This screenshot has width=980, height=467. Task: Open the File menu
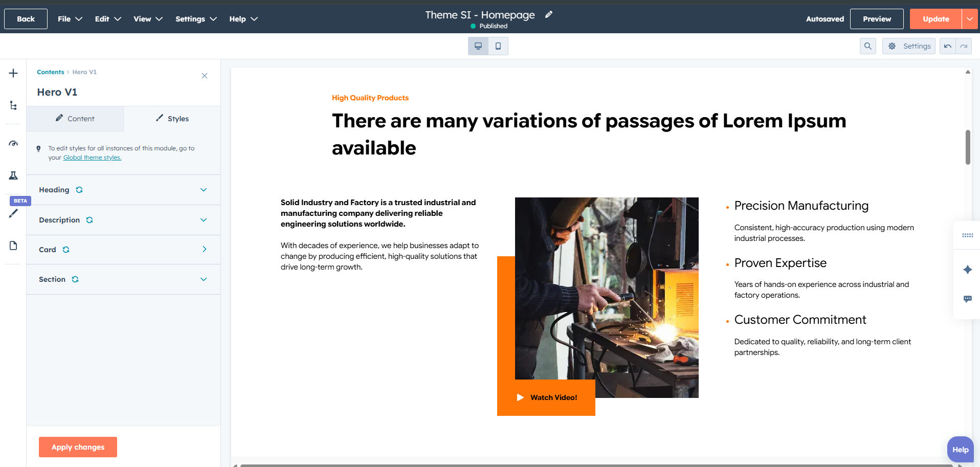click(70, 19)
